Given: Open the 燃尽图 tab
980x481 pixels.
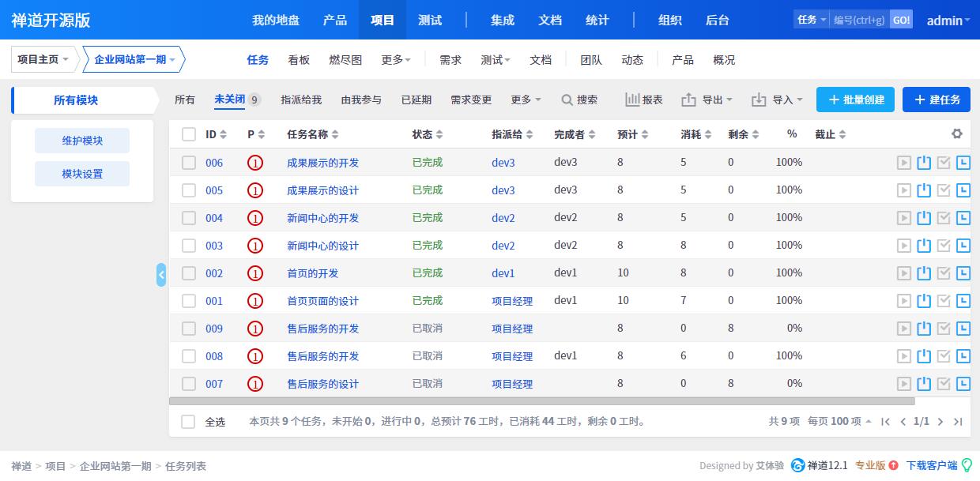Looking at the screenshot, I should [x=345, y=60].
